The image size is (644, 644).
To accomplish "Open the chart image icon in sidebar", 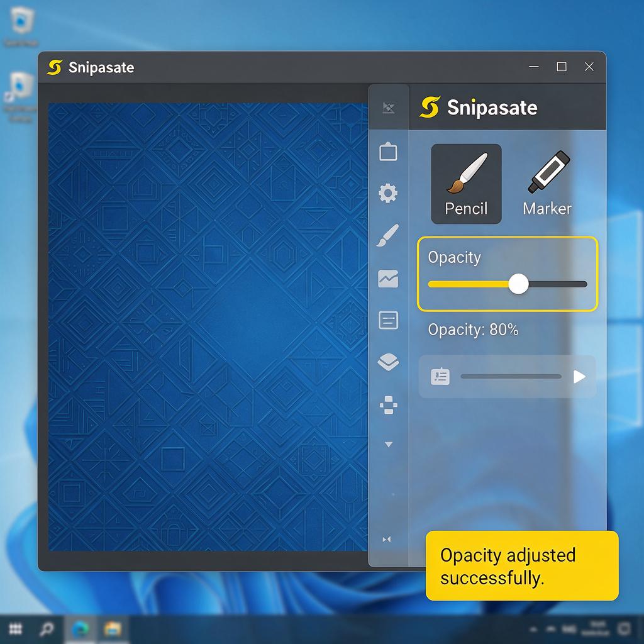I will click(x=388, y=279).
